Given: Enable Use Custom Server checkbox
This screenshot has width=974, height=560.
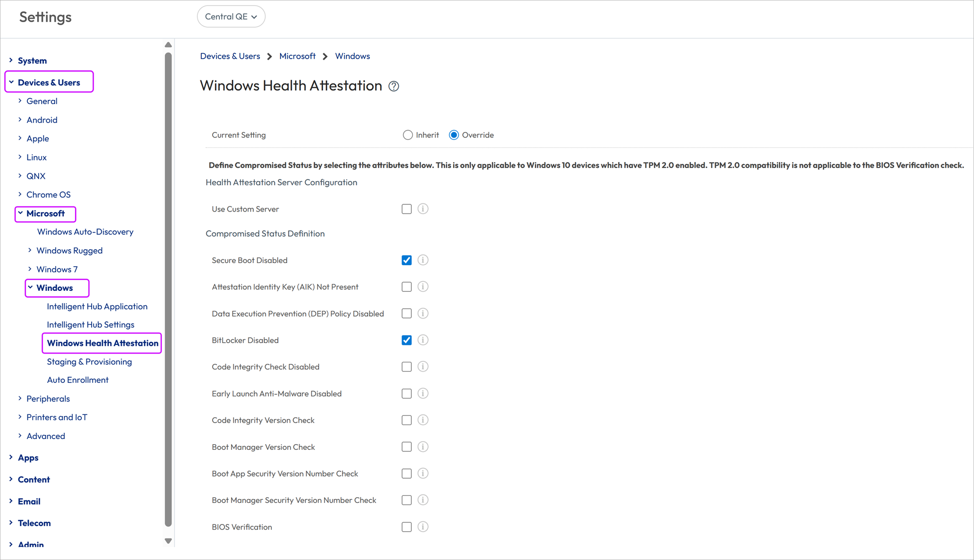Looking at the screenshot, I should pyautogui.click(x=407, y=209).
